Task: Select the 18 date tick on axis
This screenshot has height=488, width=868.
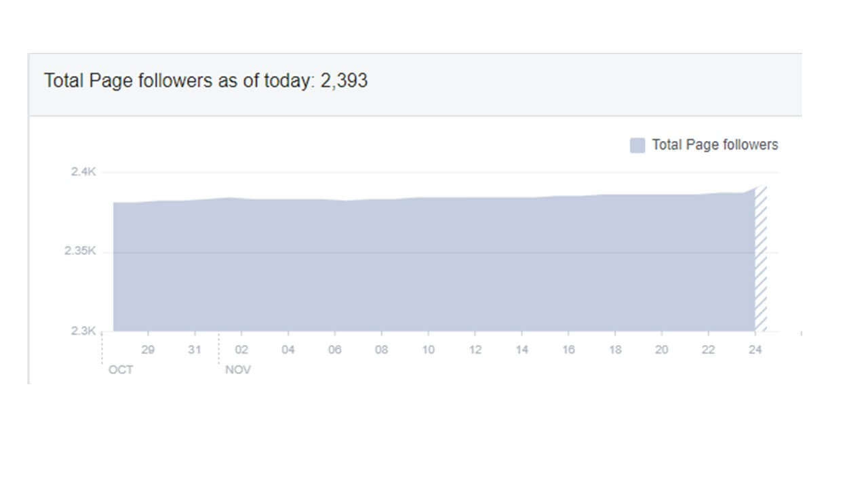Action: point(615,350)
